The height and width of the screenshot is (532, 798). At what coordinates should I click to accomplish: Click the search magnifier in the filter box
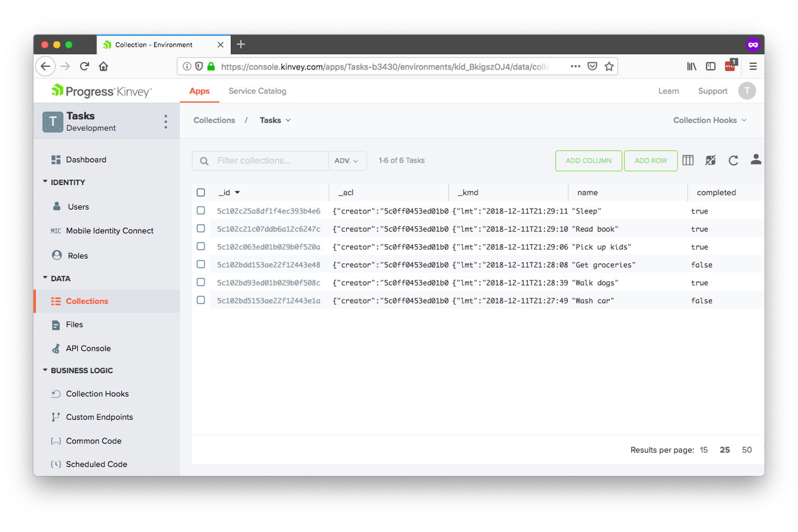(x=204, y=161)
